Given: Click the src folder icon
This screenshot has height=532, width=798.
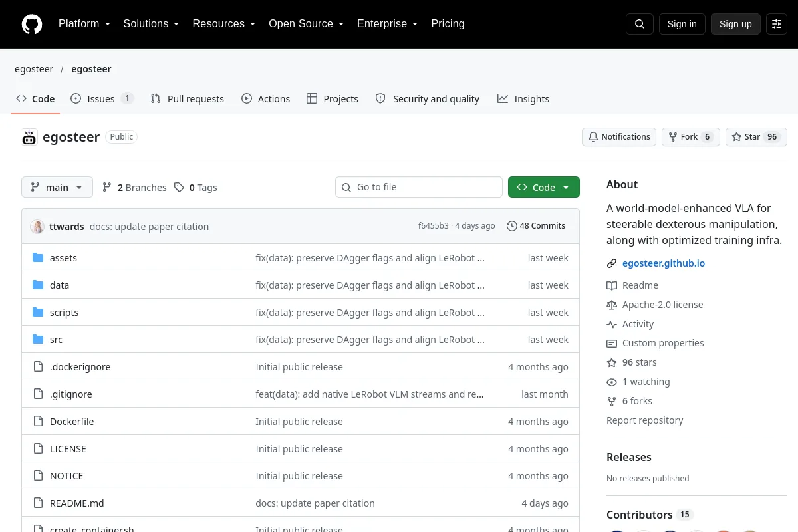Looking at the screenshot, I should (x=38, y=340).
